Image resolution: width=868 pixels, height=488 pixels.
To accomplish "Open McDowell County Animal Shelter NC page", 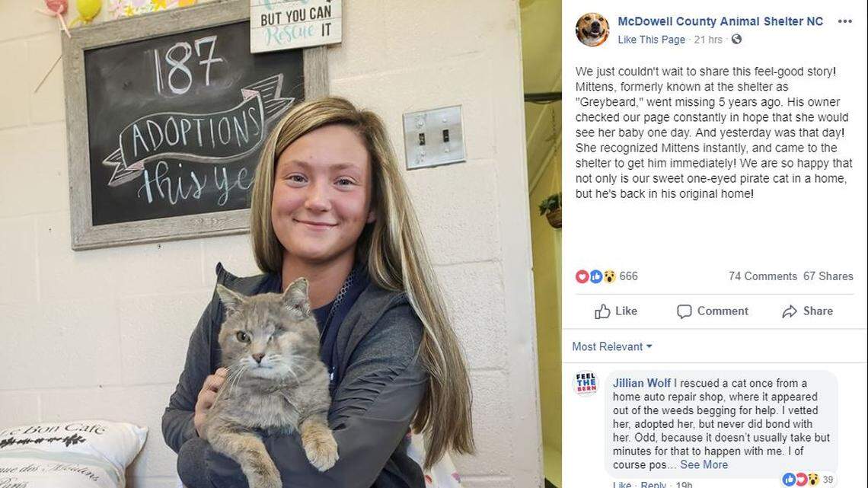I will 720,21.
